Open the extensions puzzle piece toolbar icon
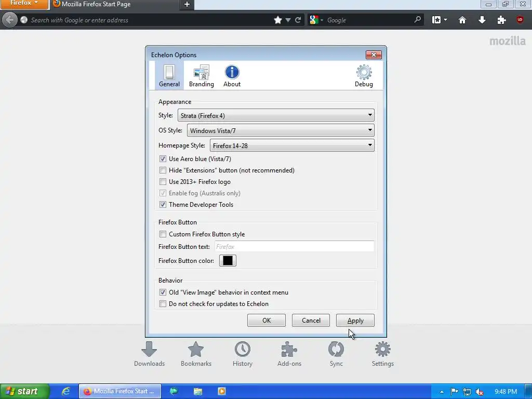The height and width of the screenshot is (399, 532). click(x=501, y=20)
